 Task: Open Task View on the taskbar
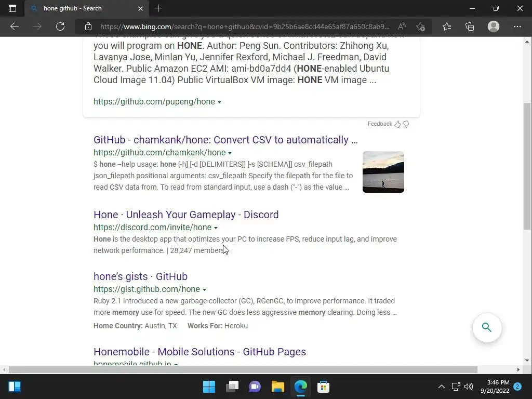[x=232, y=387]
